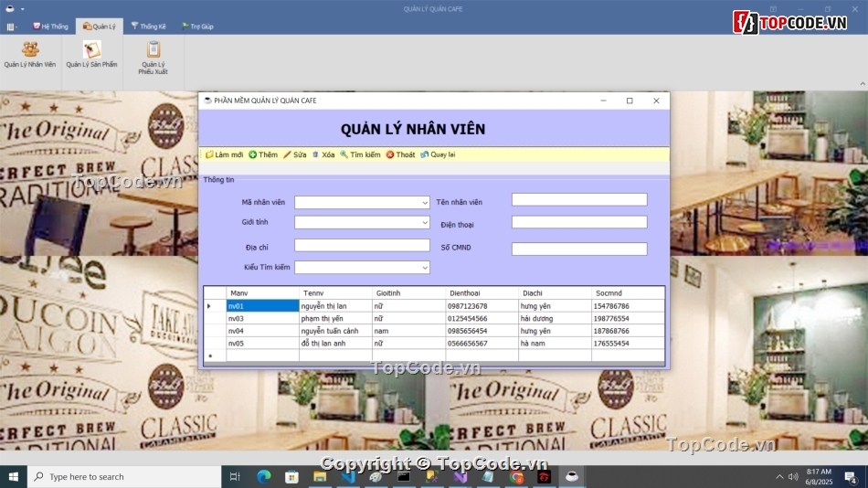Open the taskbar clock showing 8:17 AM
The width and height of the screenshot is (868, 488).
point(819,476)
